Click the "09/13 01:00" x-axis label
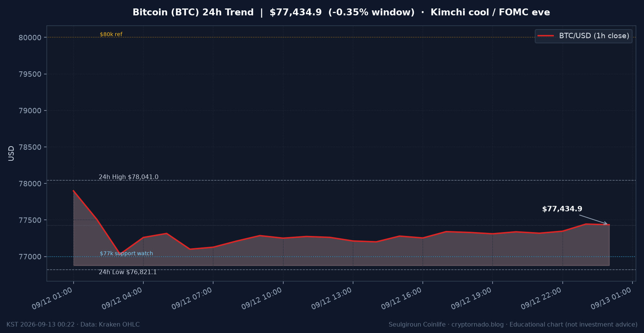This screenshot has height=333, width=644. [x=611, y=298]
